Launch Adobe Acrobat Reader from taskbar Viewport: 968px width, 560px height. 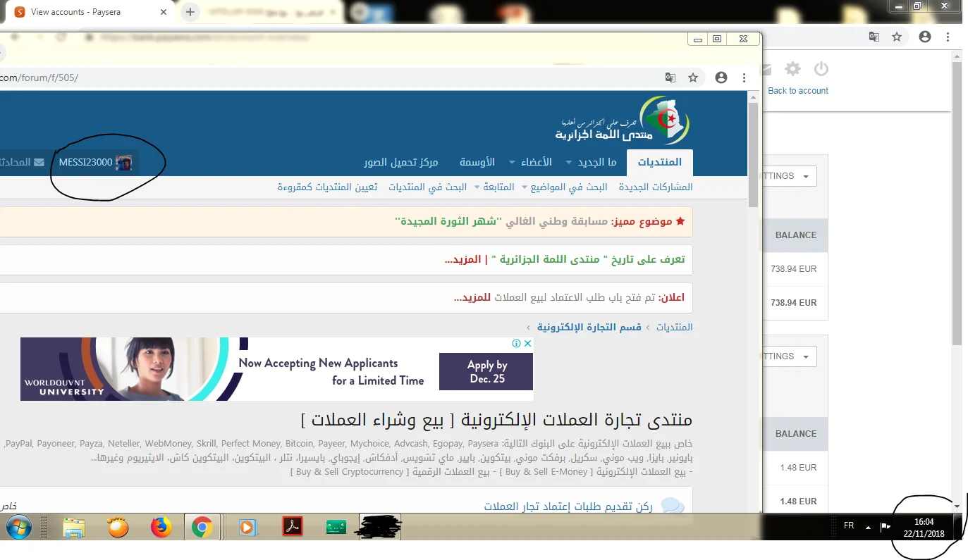[293, 527]
